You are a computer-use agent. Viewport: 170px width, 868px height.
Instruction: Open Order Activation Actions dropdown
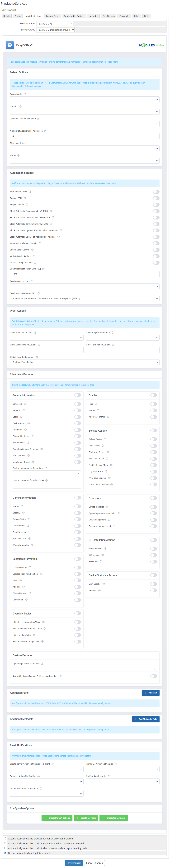click(x=47, y=338)
